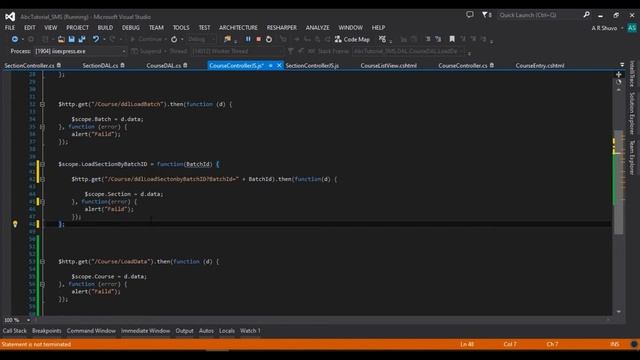640x360 pixels.
Task: Click the Pause (Break All) debugging icon
Action: click(248, 39)
